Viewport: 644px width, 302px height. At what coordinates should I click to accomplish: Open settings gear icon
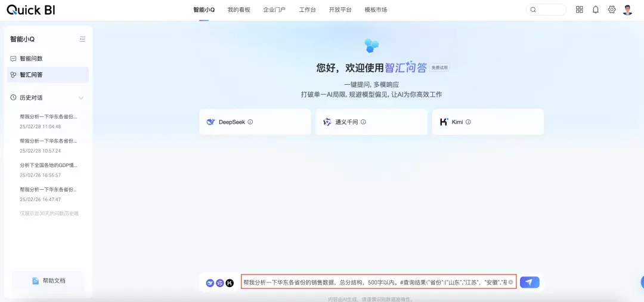coord(612,10)
